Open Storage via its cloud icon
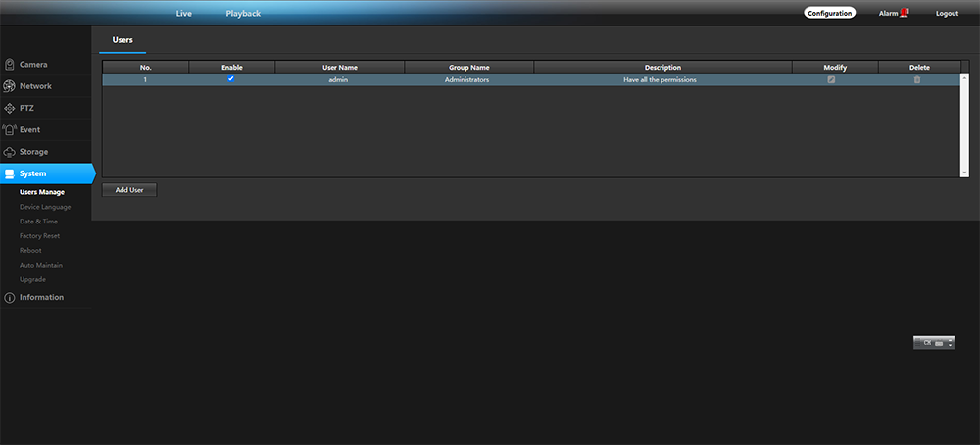The width and height of the screenshot is (980, 445). (10, 152)
